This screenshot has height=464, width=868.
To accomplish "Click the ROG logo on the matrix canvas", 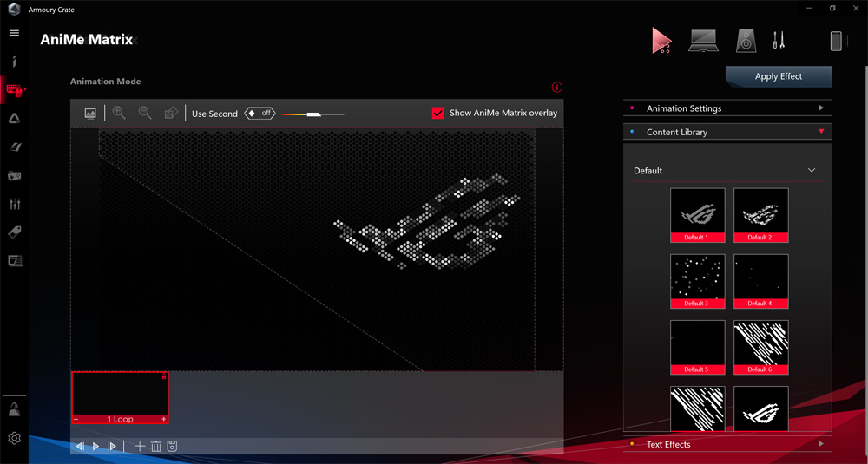I will (x=427, y=221).
